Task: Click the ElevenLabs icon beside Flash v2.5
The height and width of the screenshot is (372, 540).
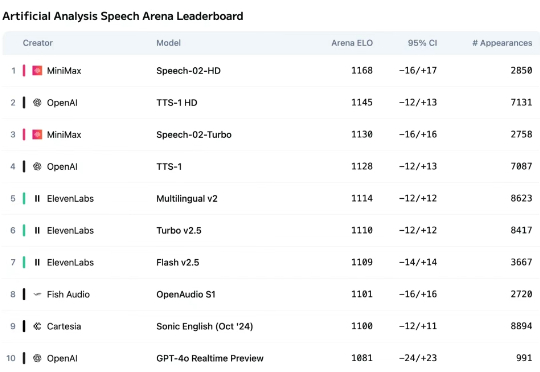Action: click(37, 262)
